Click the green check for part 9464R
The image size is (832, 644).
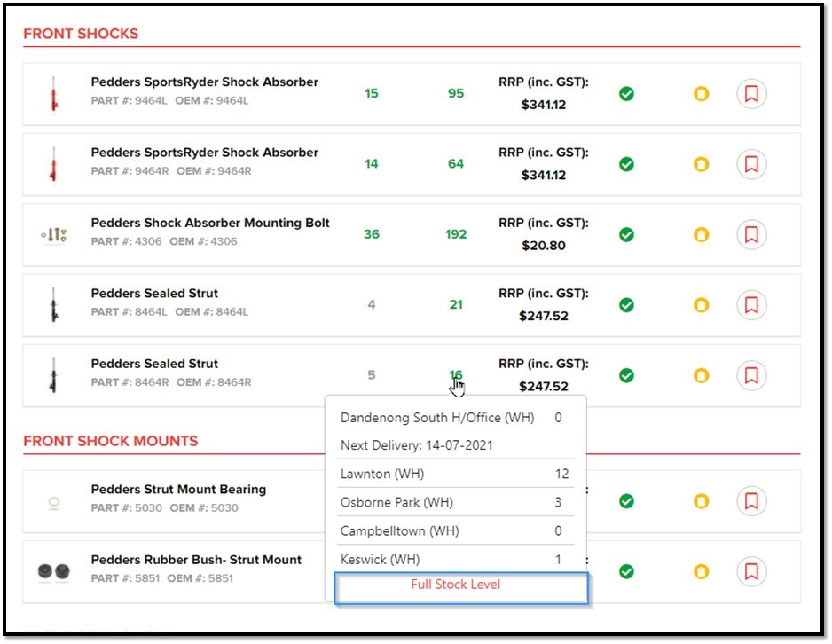[x=626, y=164]
